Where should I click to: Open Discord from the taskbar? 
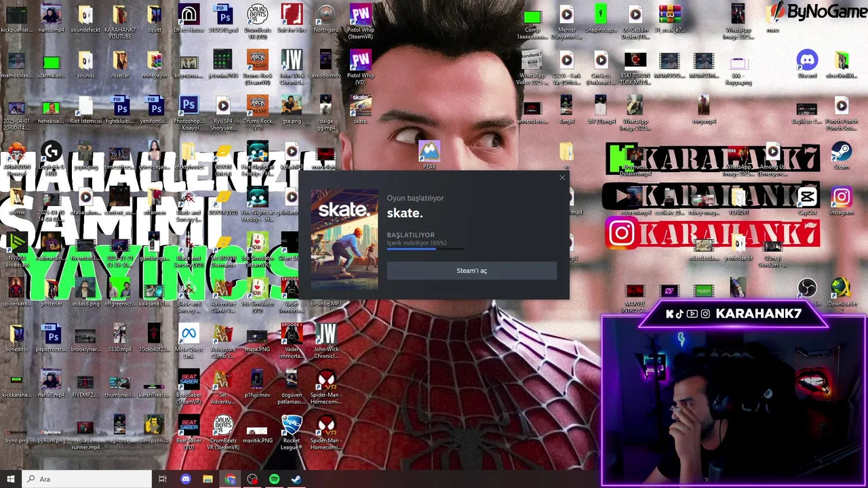click(186, 479)
